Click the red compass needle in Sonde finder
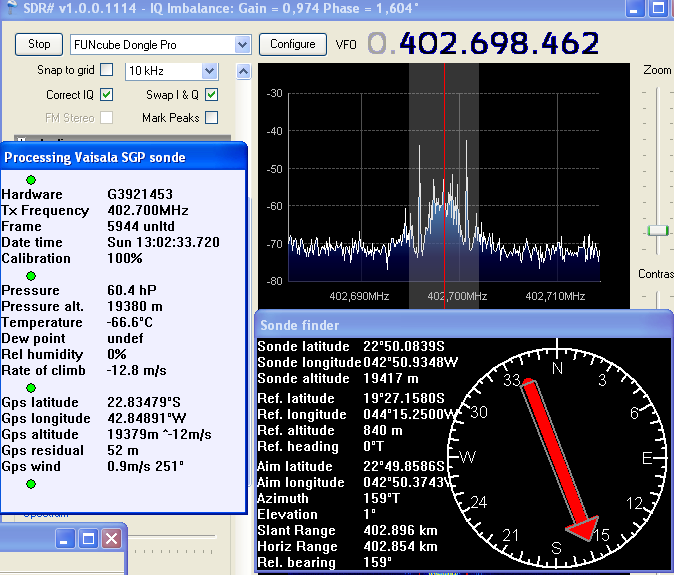 pos(558,458)
